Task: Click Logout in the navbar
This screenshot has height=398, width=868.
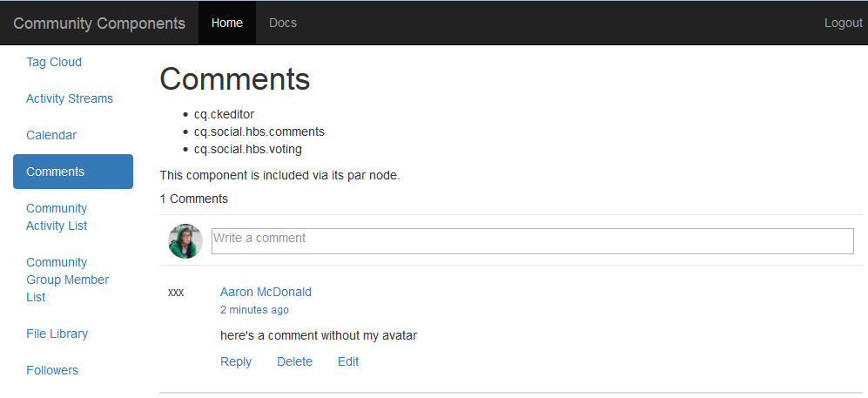Action: [843, 23]
